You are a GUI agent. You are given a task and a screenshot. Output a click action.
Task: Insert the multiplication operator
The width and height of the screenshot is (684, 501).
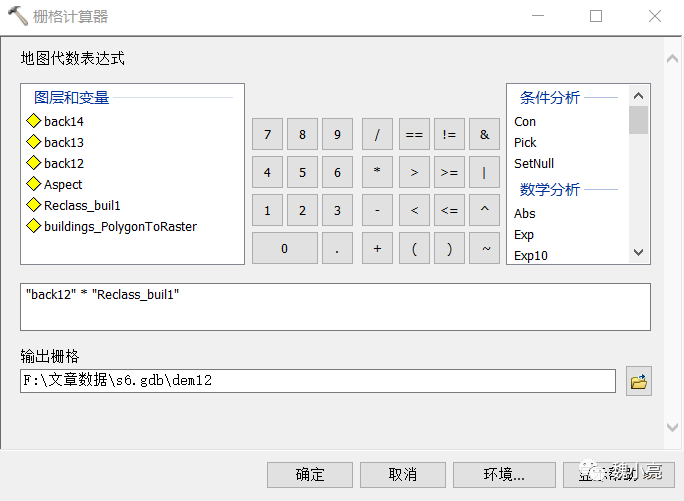[x=377, y=172]
